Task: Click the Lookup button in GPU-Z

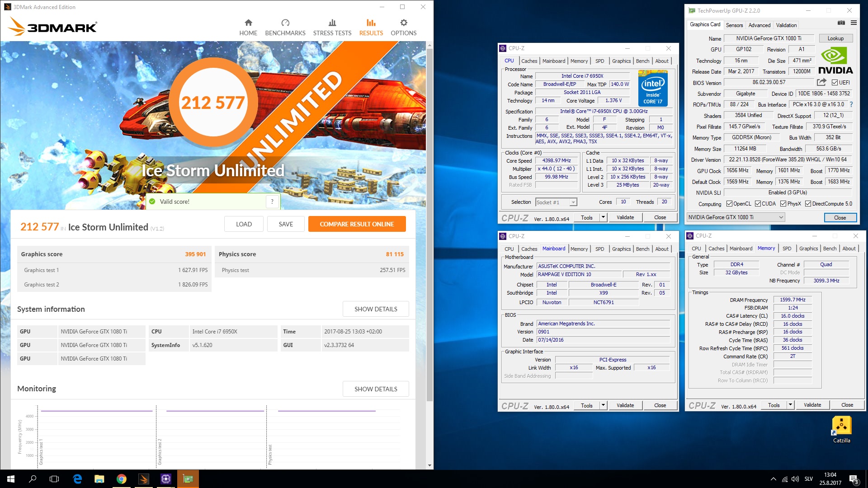Action: point(835,38)
